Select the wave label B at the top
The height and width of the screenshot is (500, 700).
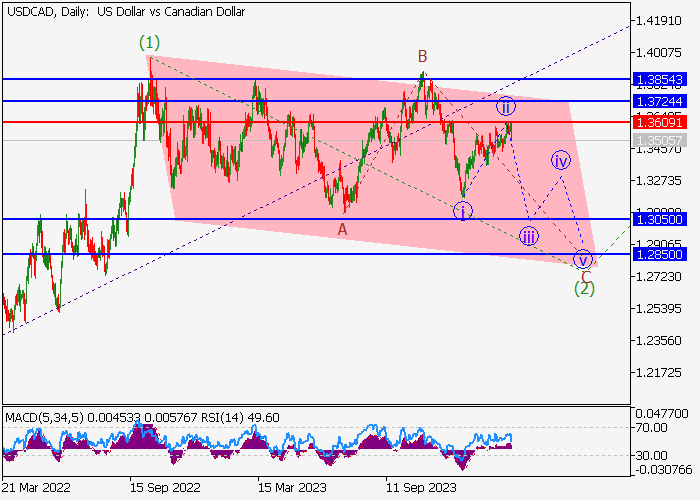[x=422, y=56]
